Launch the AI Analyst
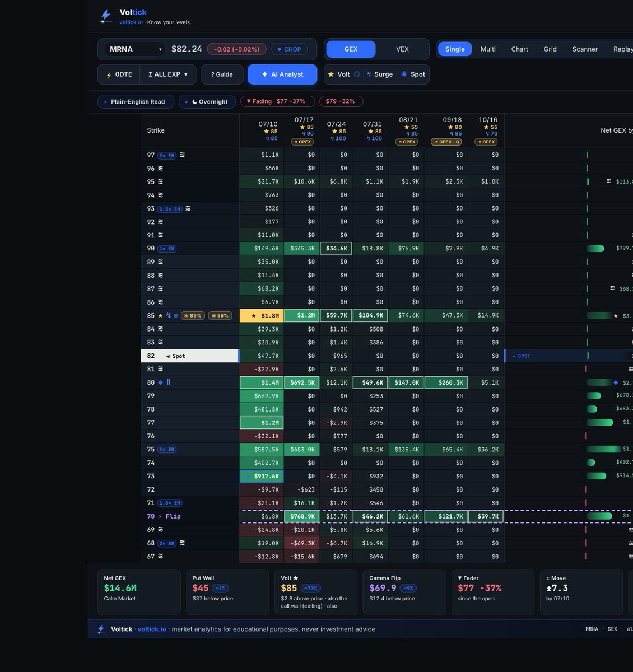This screenshot has height=672, width=633. point(282,74)
